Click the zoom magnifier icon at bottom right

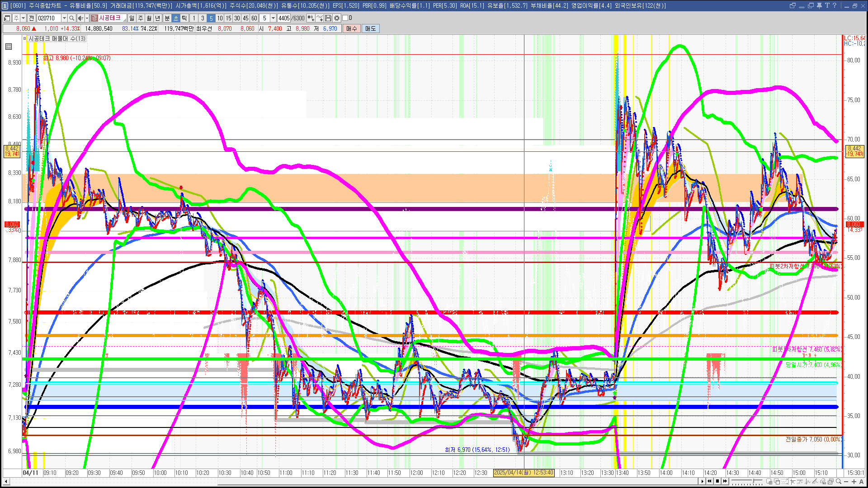tap(838, 481)
